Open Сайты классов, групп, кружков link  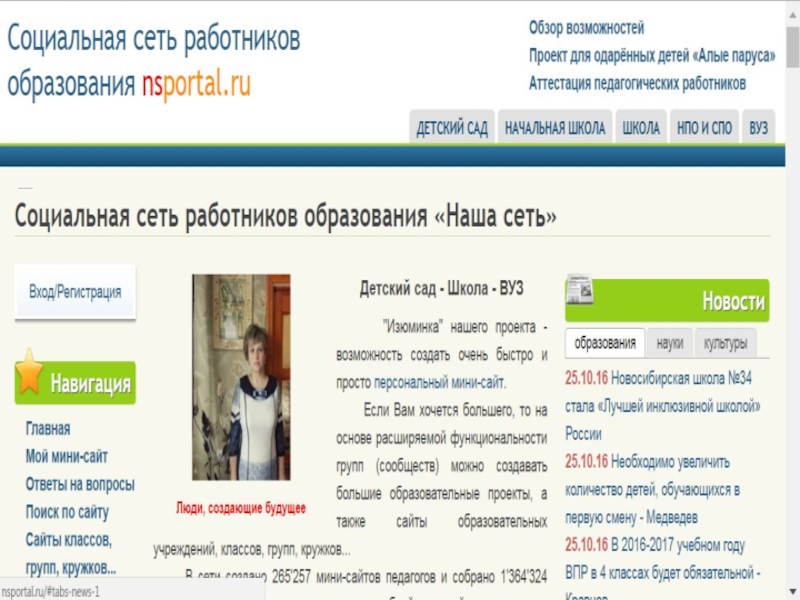[x=70, y=554]
